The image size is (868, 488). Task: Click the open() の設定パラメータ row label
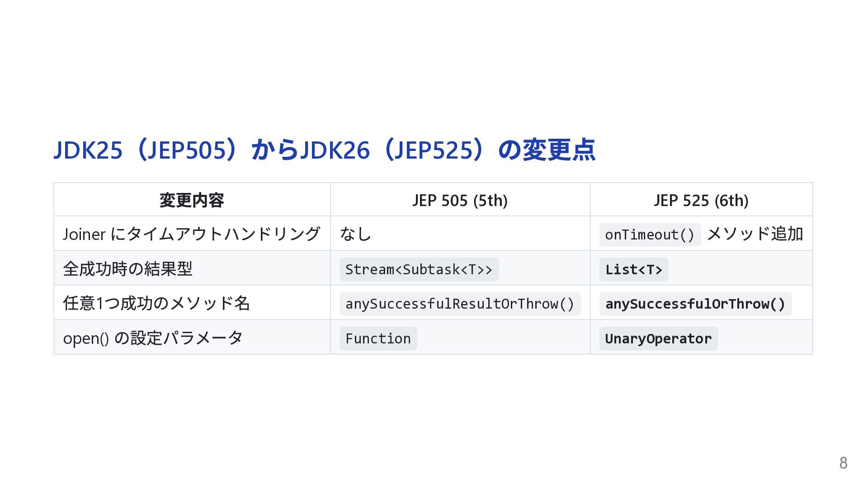point(153,338)
